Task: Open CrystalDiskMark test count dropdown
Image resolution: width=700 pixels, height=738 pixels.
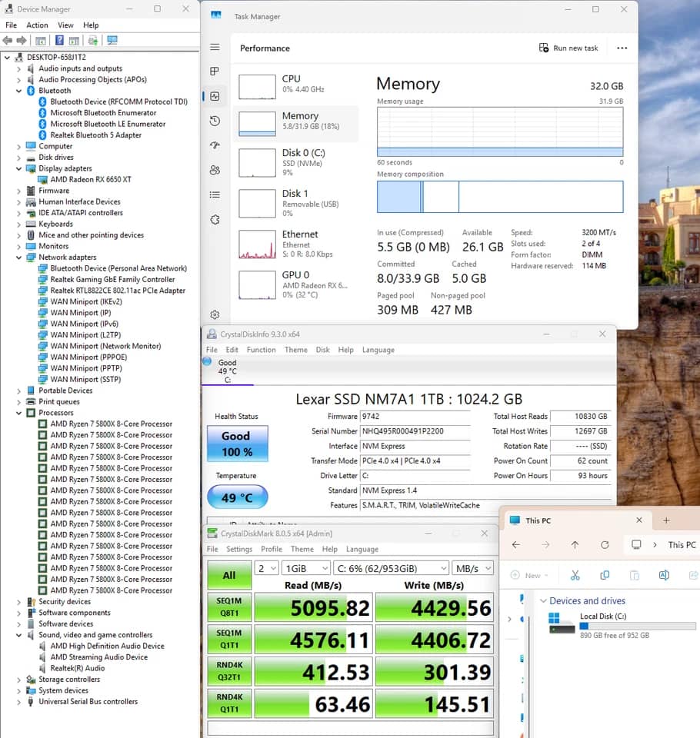Action: [x=267, y=568]
